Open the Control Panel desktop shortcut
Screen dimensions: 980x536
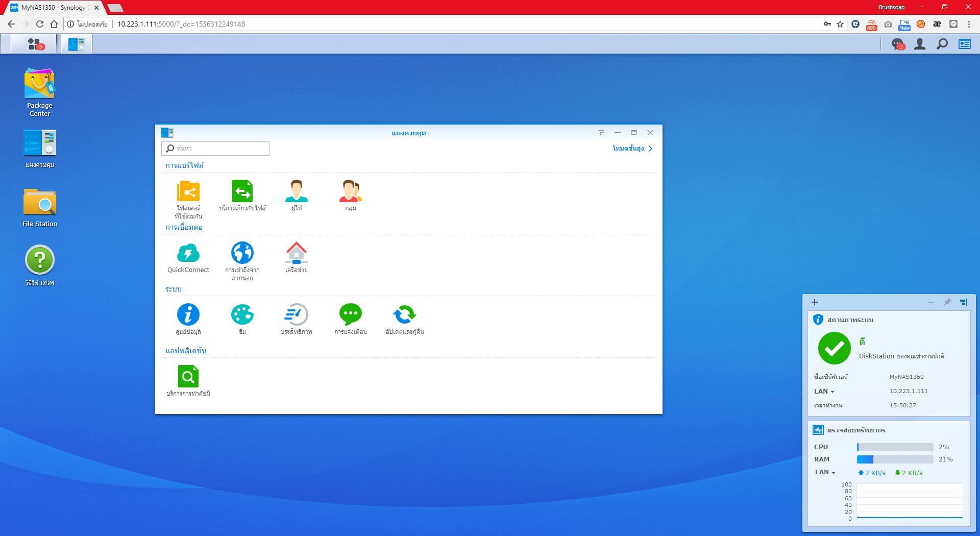tap(40, 149)
